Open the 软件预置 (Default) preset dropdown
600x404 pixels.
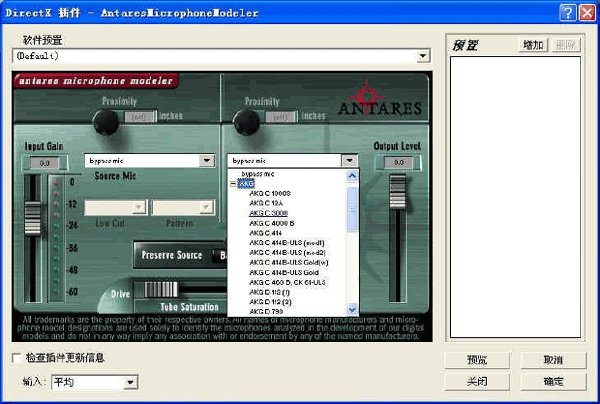coord(422,56)
